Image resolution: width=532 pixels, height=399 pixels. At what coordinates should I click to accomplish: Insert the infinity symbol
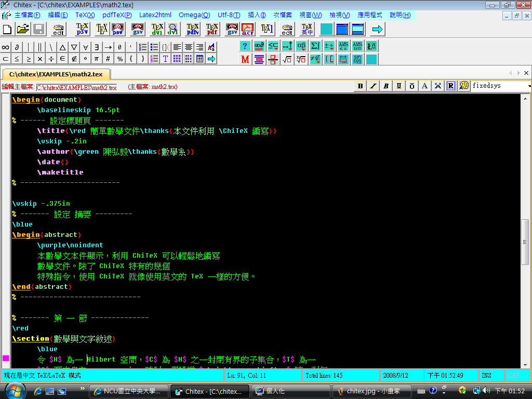coord(6,47)
